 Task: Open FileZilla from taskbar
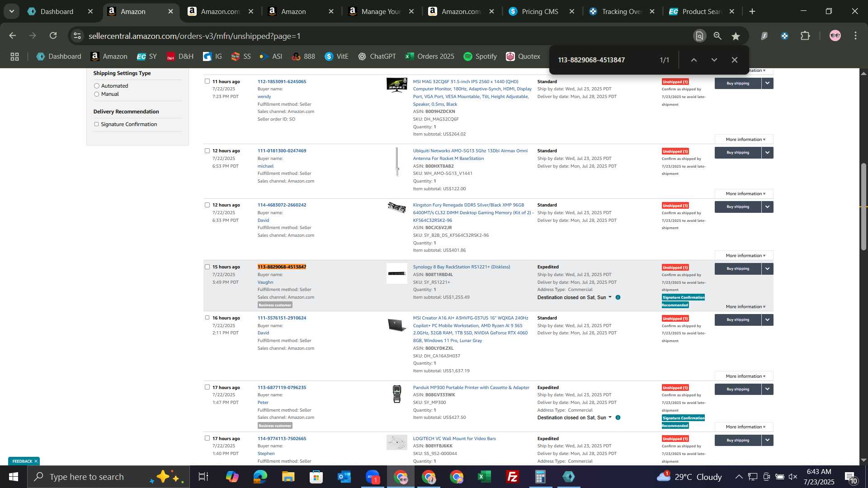(x=513, y=477)
